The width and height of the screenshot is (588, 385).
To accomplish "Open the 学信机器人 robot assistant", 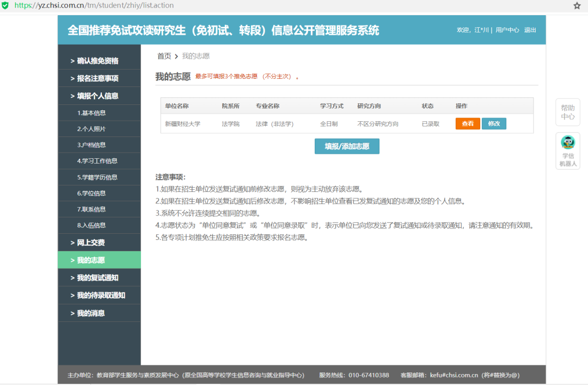I will pyautogui.click(x=568, y=151).
